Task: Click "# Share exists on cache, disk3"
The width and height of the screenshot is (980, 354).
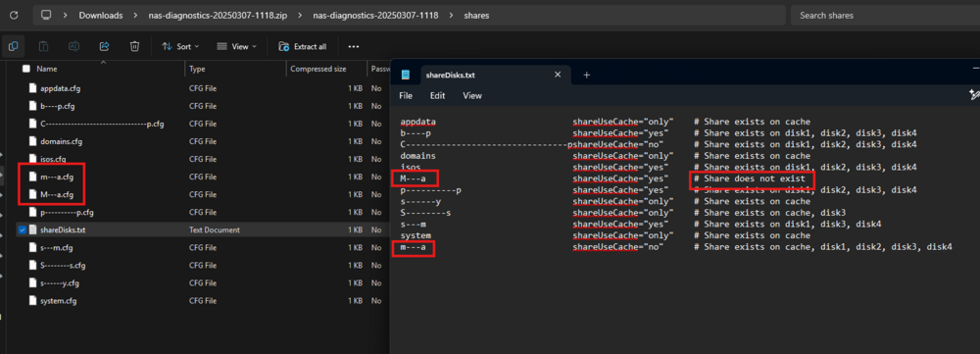Action: click(x=769, y=213)
